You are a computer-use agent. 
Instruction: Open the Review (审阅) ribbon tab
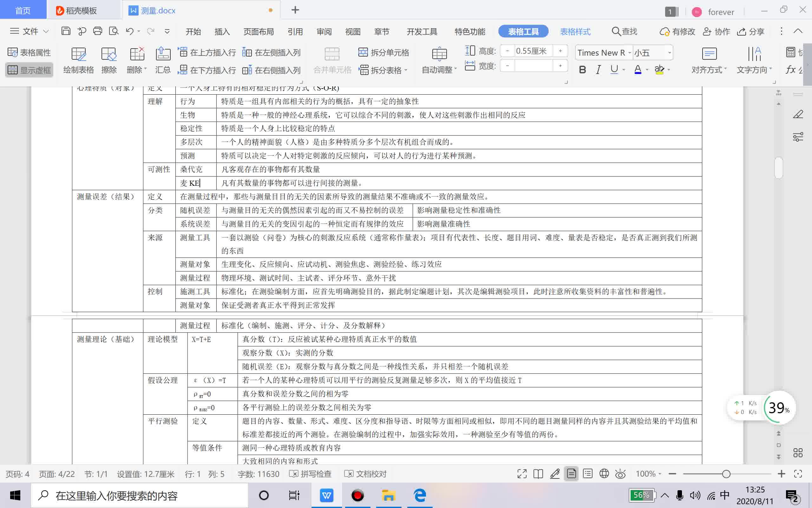[324, 31]
